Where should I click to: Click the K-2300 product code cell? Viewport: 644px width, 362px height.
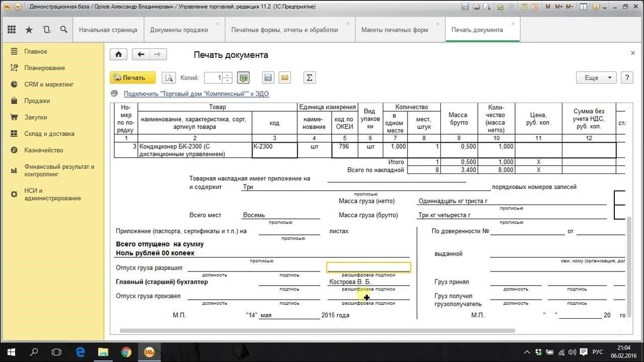275,150
